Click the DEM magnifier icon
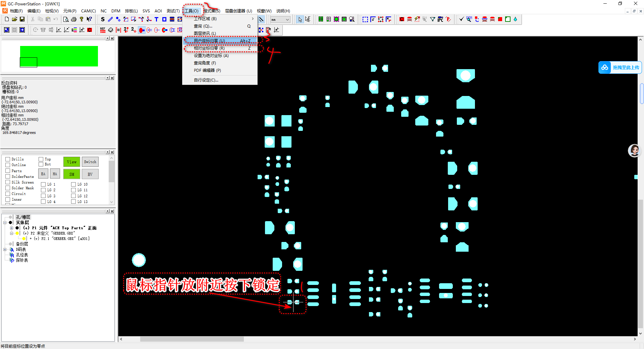This screenshot has width=644, height=349. point(469,19)
